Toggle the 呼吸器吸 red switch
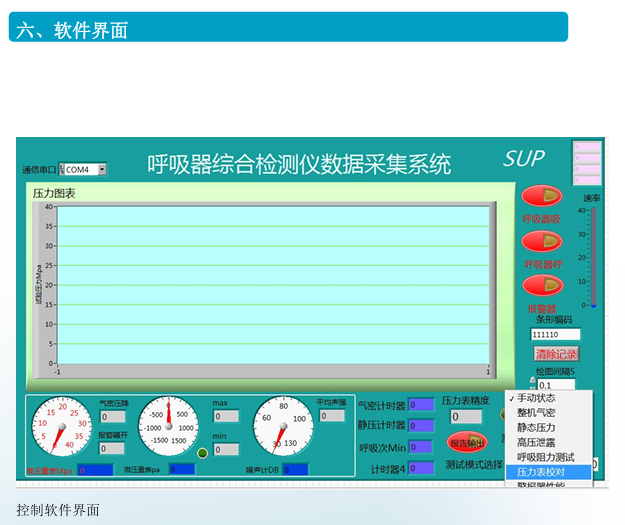The image size is (625, 525). click(x=542, y=196)
